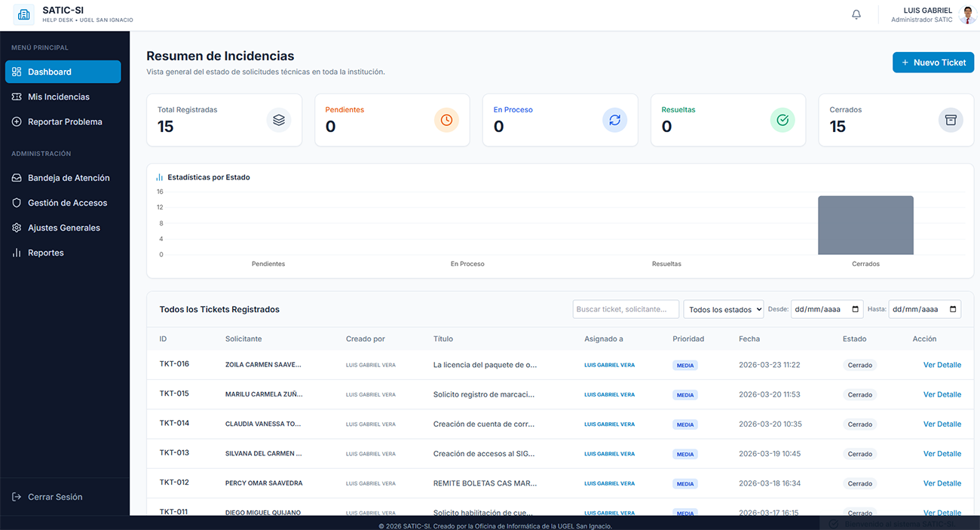This screenshot has height=530, width=980.
Task: Click the Total Registradas layers icon
Action: coord(279,120)
